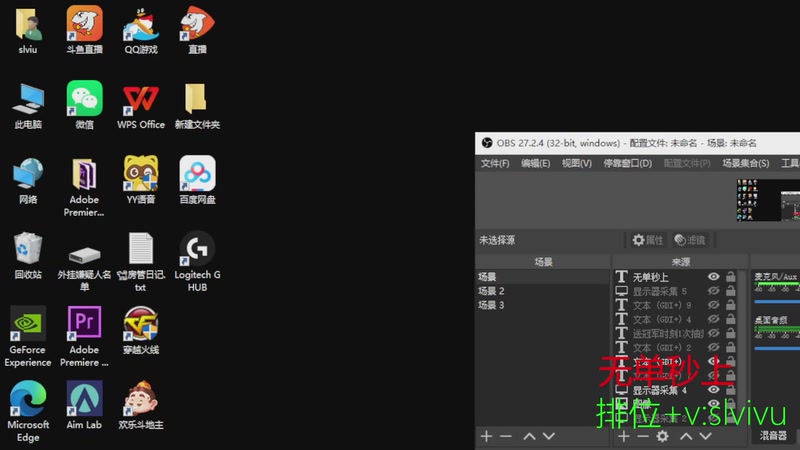
Task: Lock the 显示器采集 5 source
Action: pyautogui.click(x=731, y=291)
